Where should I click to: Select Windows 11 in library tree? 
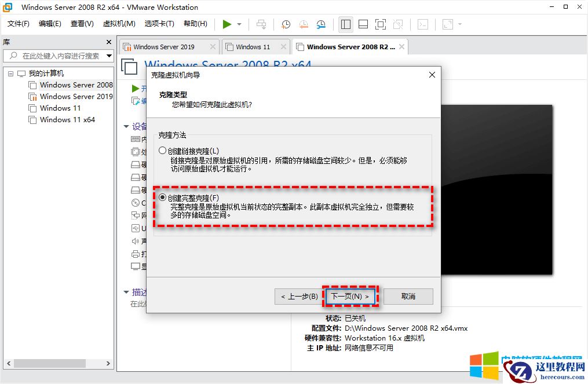pyautogui.click(x=60, y=108)
